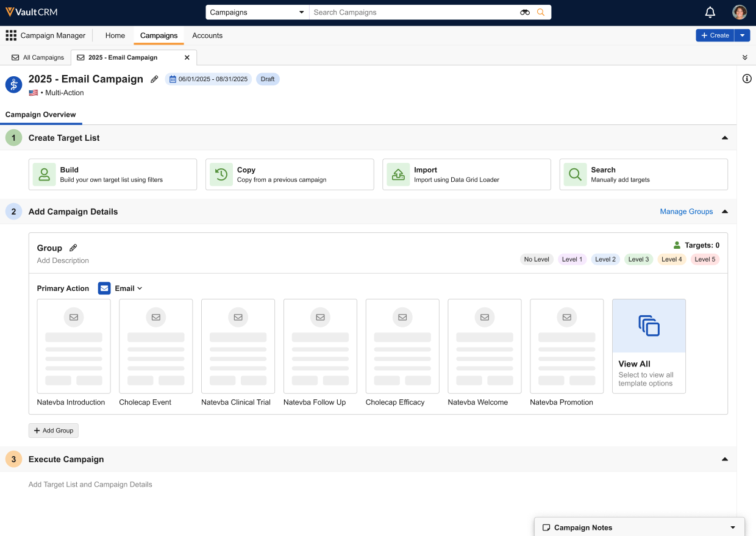Open the All Campaigns tab

[x=38, y=57]
